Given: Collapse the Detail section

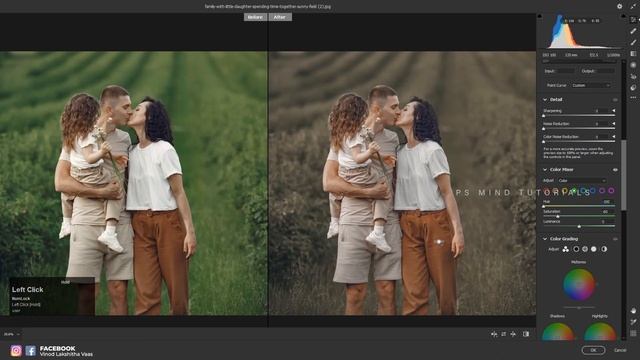Looking at the screenshot, I should (545, 100).
